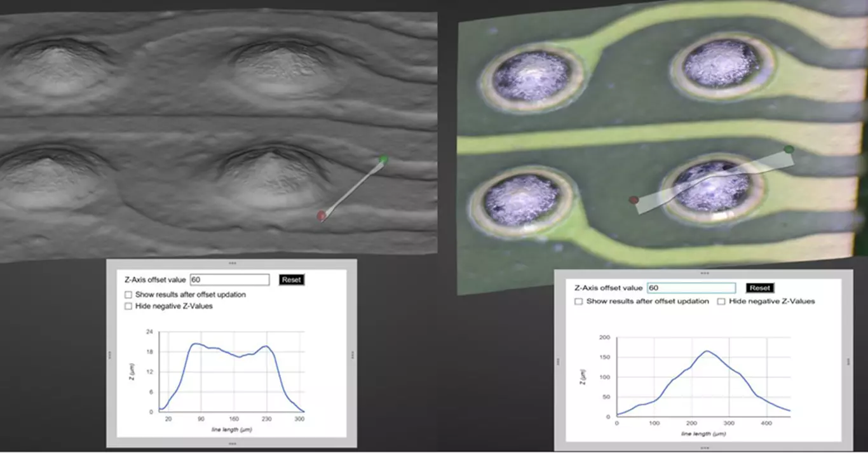Click the green measurement endpoint on grayscale view
The width and height of the screenshot is (868, 453).
click(x=383, y=159)
